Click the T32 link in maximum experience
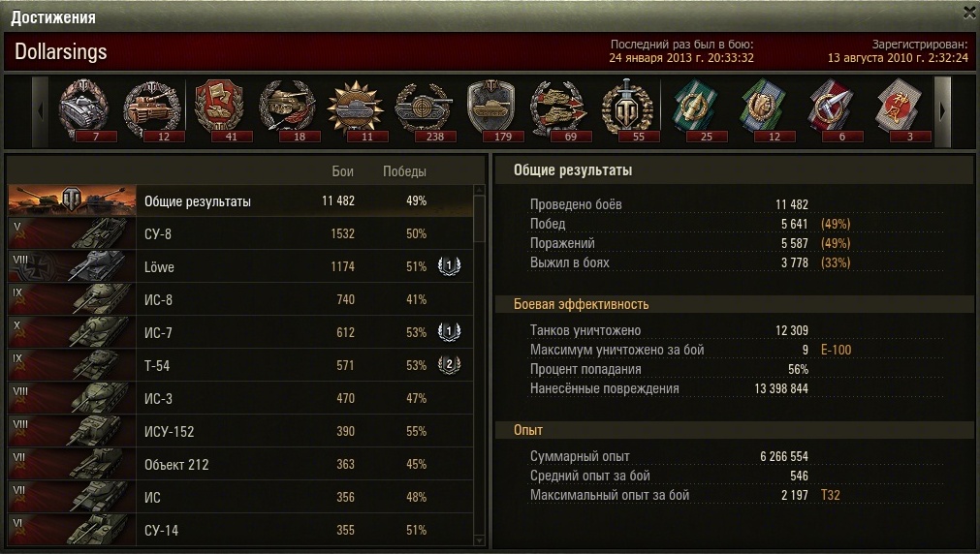The width and height of the screenshot is (980, 554). [830, 495]
